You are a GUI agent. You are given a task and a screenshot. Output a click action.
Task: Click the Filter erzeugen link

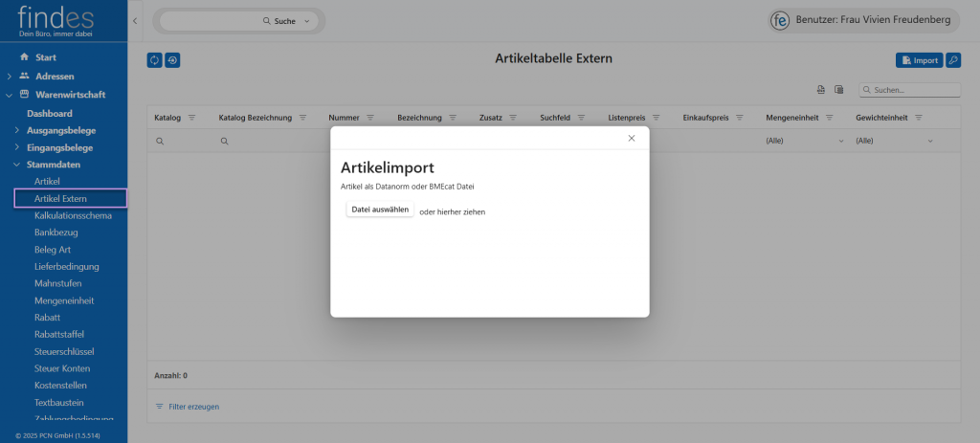coord(193,407)
